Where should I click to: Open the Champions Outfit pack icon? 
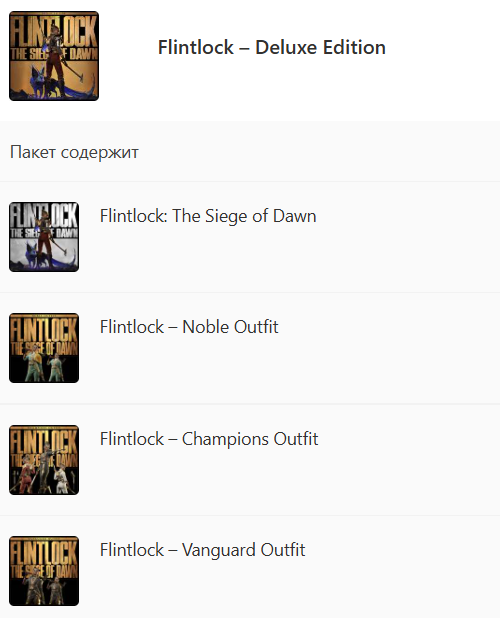[x=44, y=460]
